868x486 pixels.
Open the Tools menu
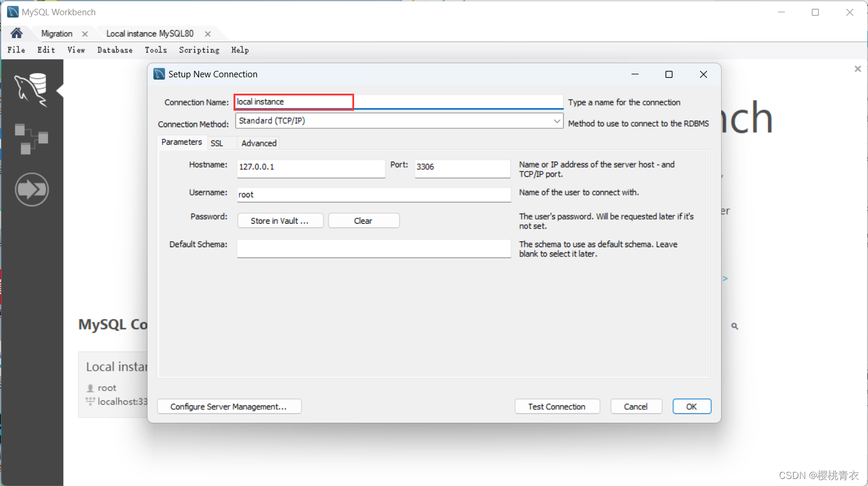coord(156,50)
